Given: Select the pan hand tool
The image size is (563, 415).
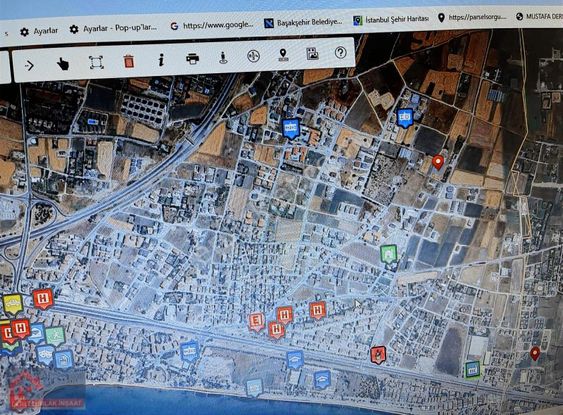Looking at the screenshot, I should 63,65.
